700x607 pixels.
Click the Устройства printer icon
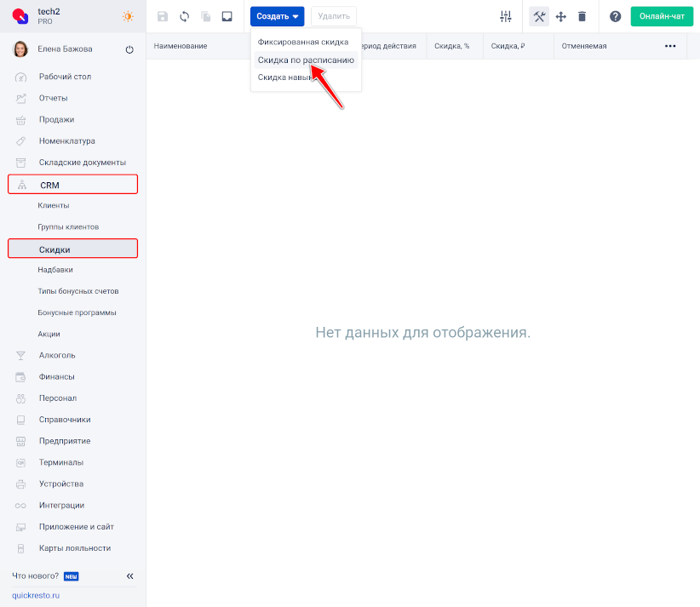click(21, 484)
